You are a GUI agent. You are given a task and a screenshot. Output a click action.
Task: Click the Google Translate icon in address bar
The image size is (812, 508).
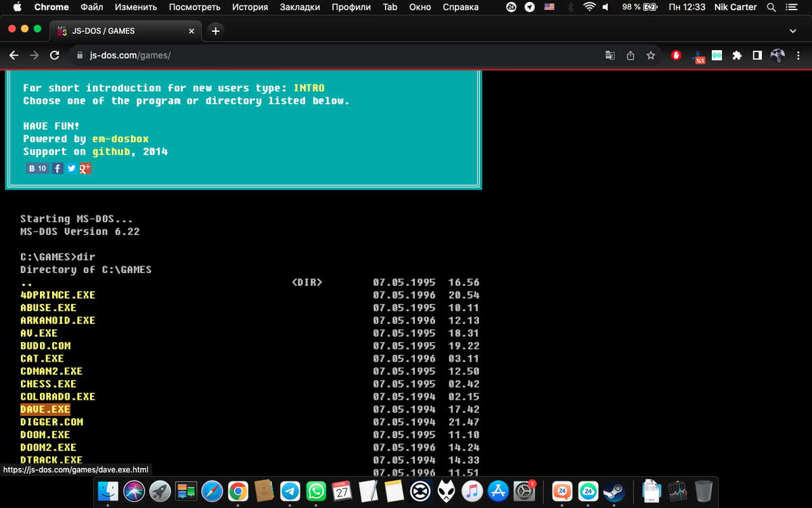(610, 56)
